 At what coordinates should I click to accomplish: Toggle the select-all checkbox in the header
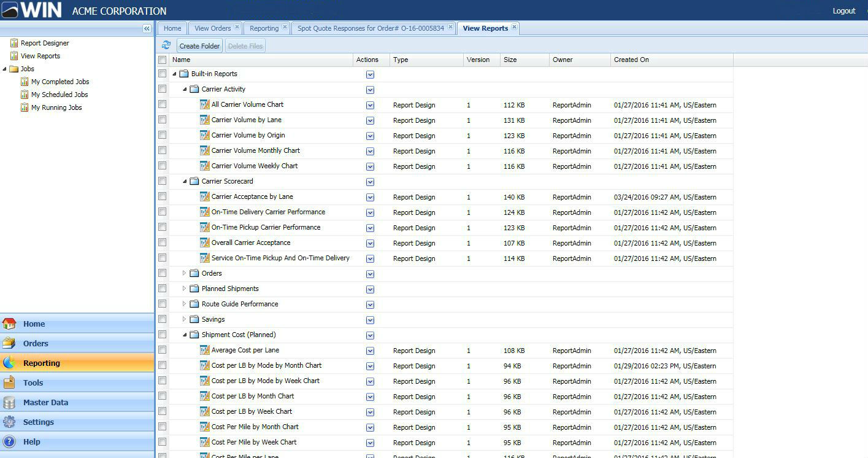pos(163,60)
